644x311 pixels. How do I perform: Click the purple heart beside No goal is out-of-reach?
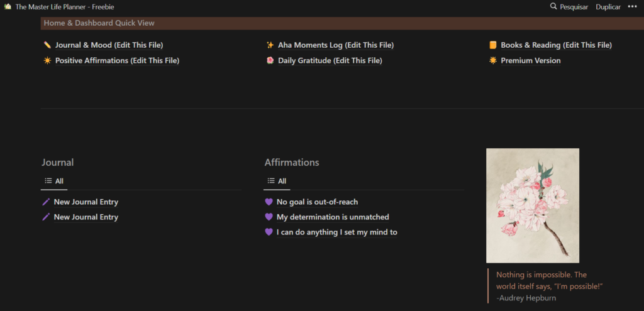pyautogui.click(x=269, y=202)
